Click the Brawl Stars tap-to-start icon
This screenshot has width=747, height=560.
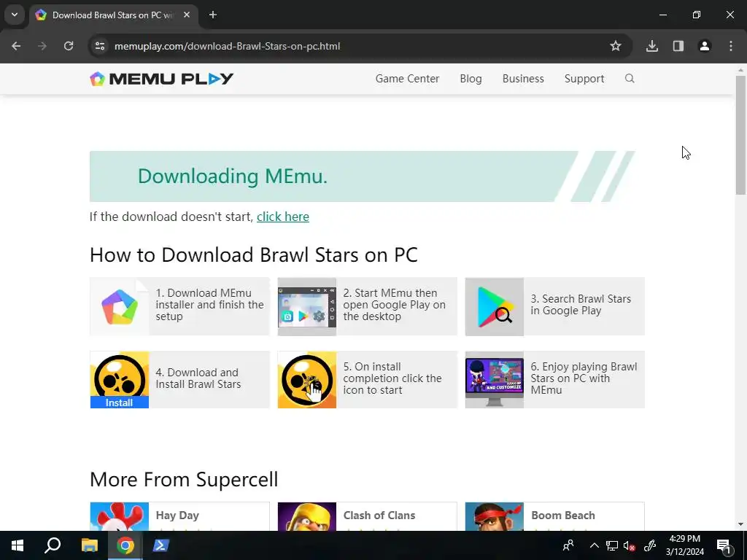click(x=307, y=379)
